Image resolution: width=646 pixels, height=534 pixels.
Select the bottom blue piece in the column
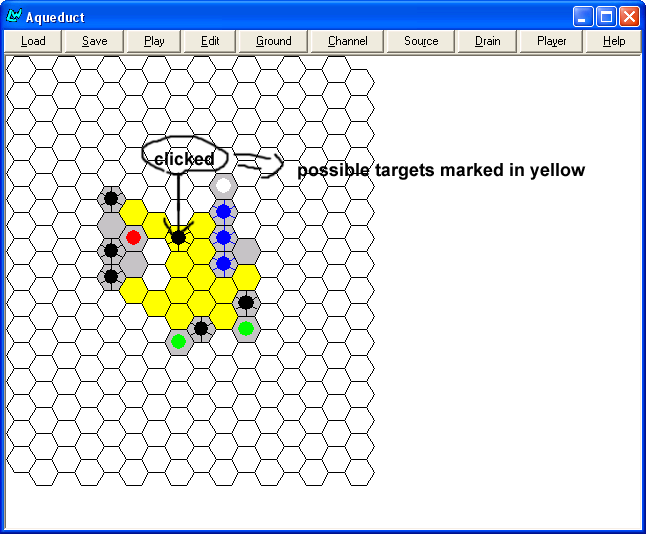[x=224, y=263]
